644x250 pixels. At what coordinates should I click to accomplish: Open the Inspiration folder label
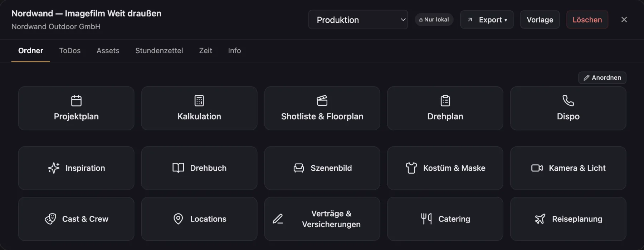point(85,168)
